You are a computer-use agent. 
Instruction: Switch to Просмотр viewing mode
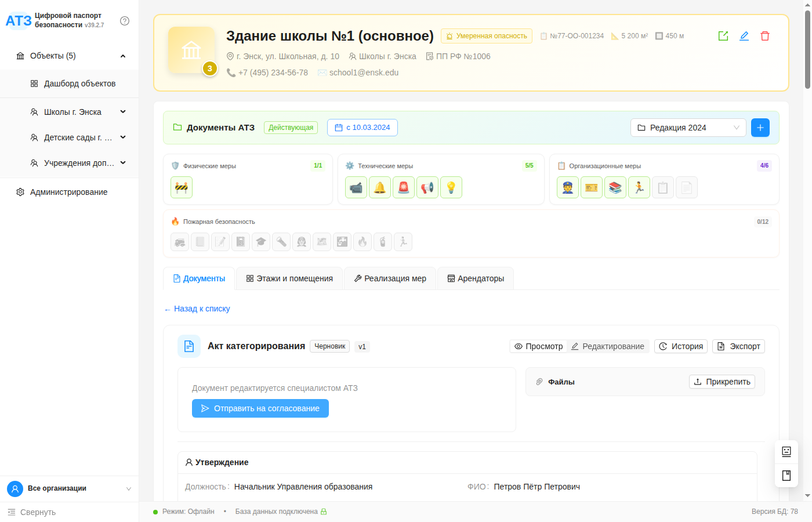(x=538, y=346)
